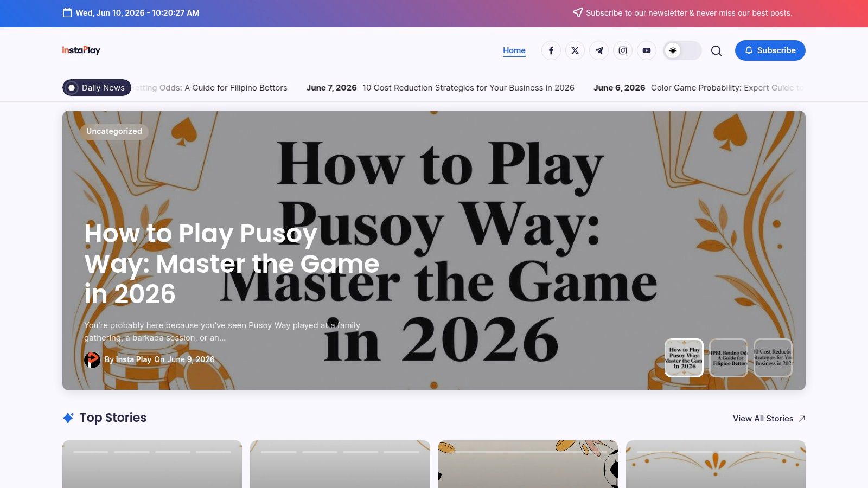
Task: Open the 10 Cost Reduction Strategies ticker headline
Action: pyautogui.click(x=468, y=88)
